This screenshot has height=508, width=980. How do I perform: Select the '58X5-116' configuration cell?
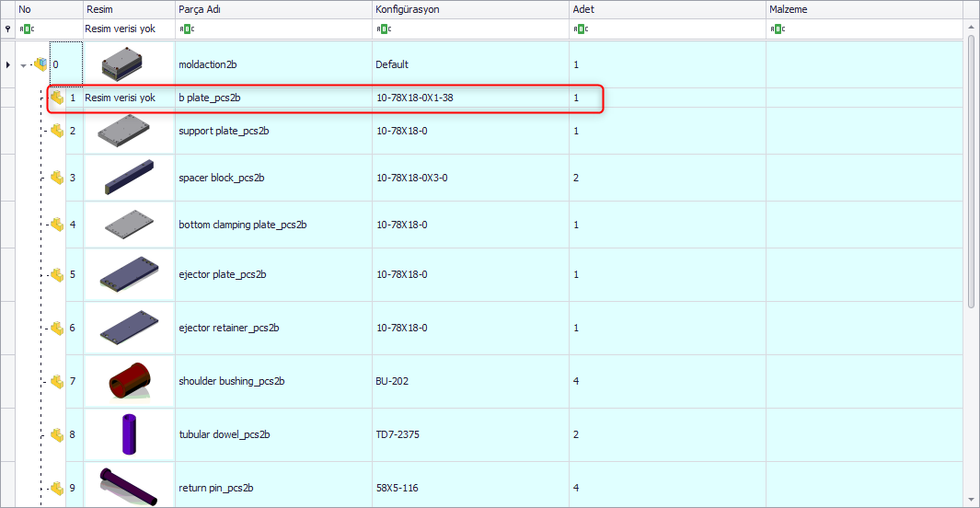tap(470, 485)
